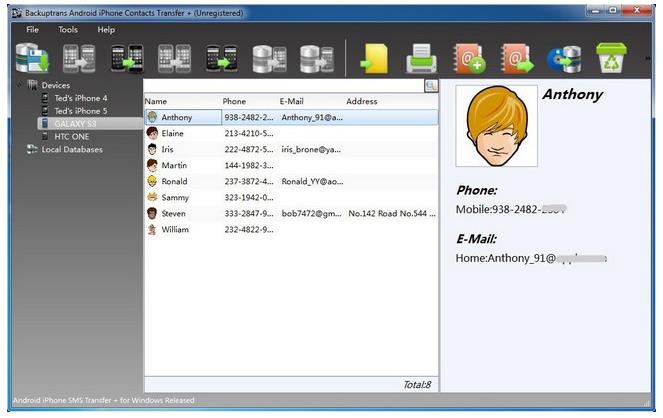Click the export contacts address book icon

tap(517, 58)
